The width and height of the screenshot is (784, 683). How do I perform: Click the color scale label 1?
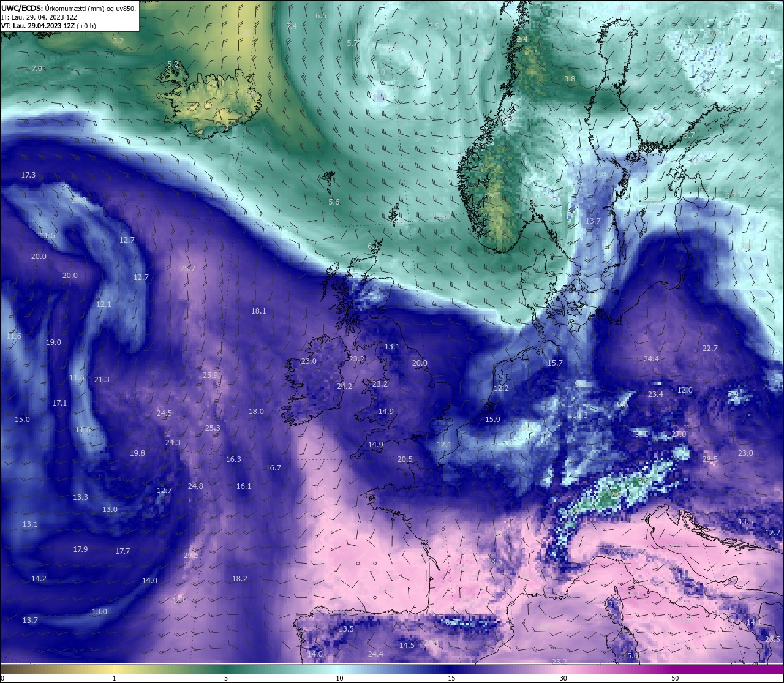click(114, 679)
